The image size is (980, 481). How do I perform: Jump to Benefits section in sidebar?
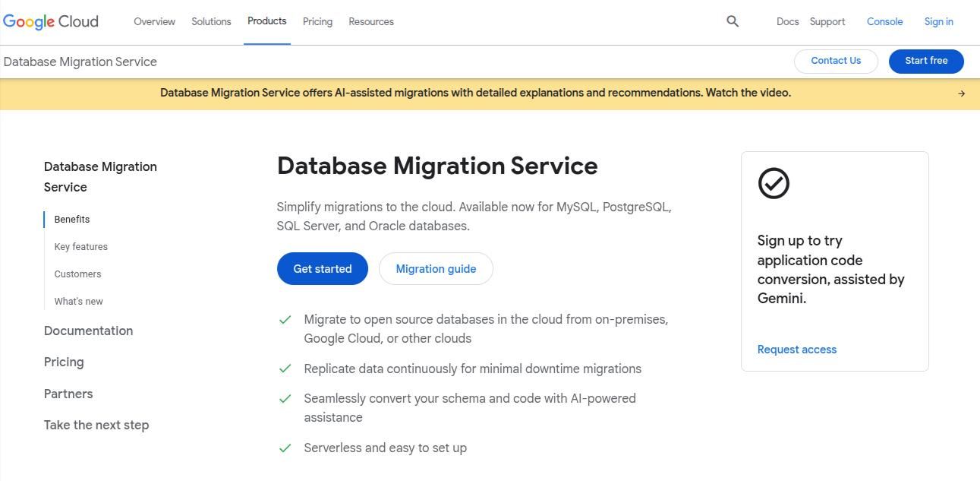(x=72, y=220)
